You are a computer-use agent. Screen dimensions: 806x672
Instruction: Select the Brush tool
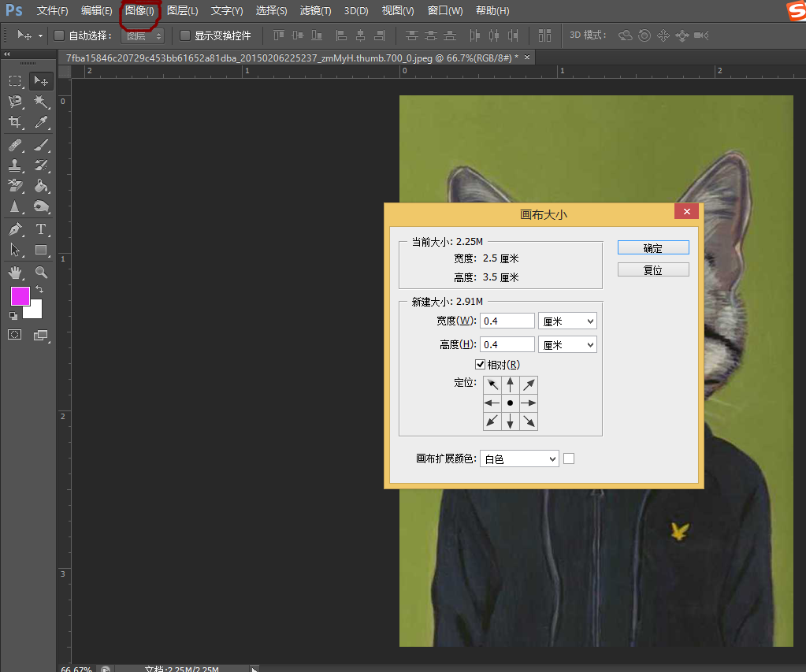coord(41,145)
